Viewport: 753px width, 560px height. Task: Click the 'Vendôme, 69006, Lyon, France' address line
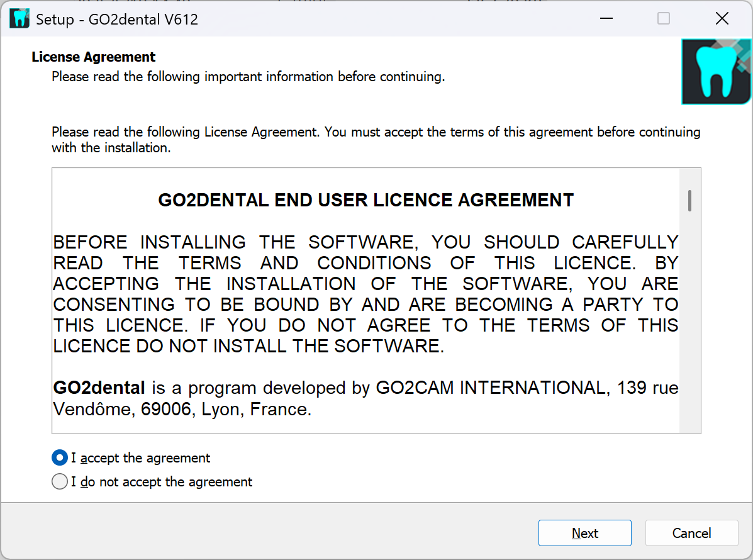(x=182, y=410)
